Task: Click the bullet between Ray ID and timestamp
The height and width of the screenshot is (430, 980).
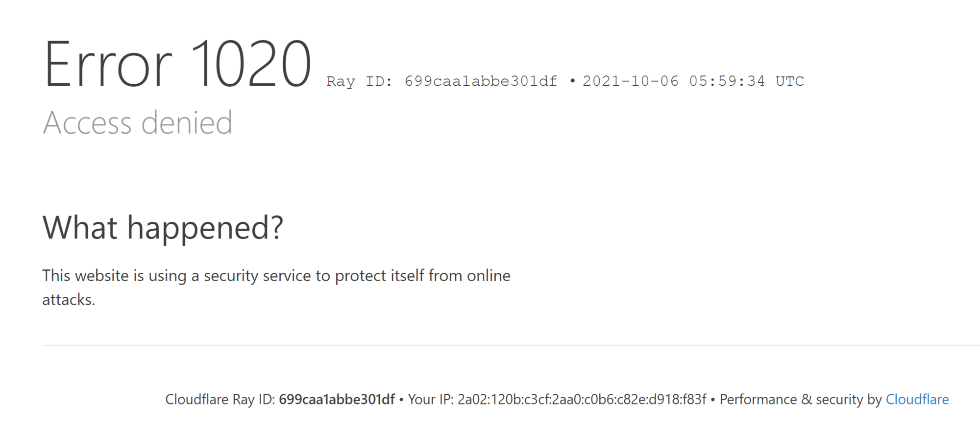Action: tap(572, 81)
